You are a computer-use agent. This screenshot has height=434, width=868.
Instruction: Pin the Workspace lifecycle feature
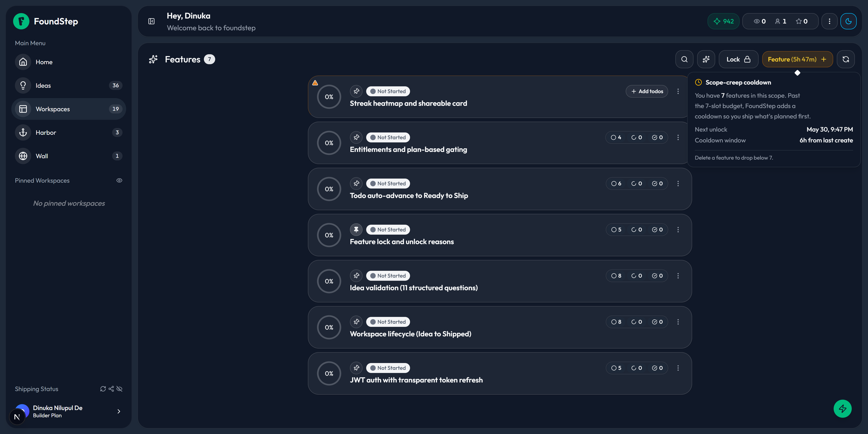356,322
